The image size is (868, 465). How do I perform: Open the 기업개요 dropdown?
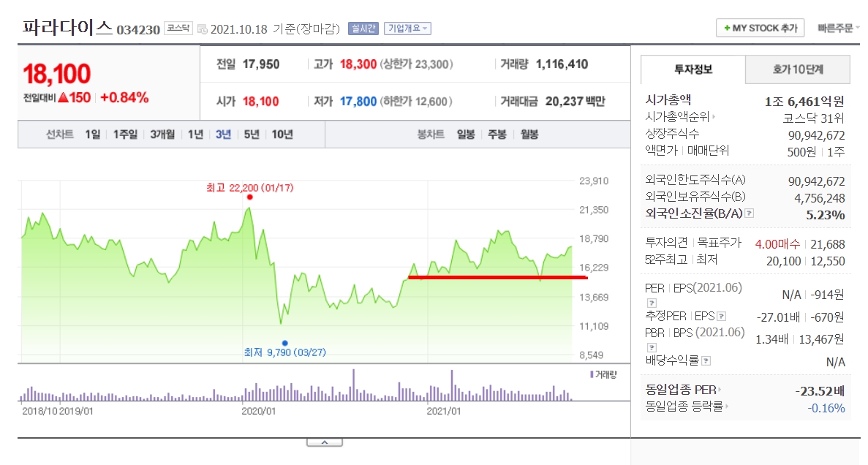tap(407, 29)
